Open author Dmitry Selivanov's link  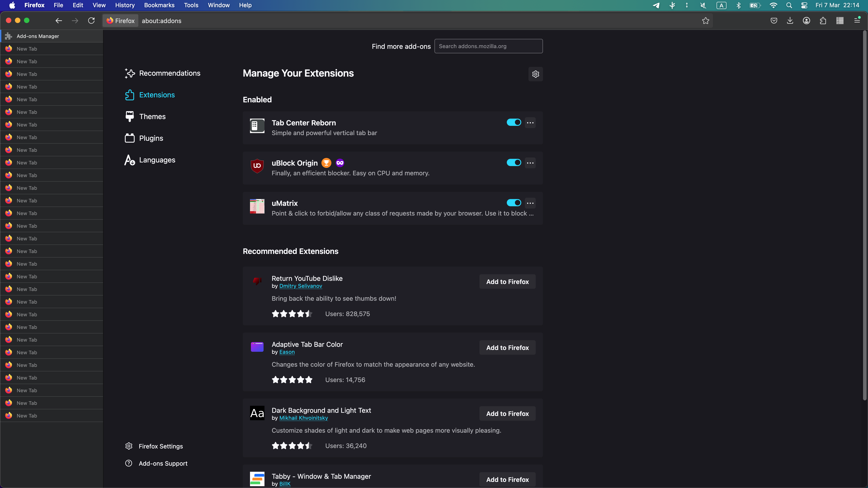click(x=301, y=286)
